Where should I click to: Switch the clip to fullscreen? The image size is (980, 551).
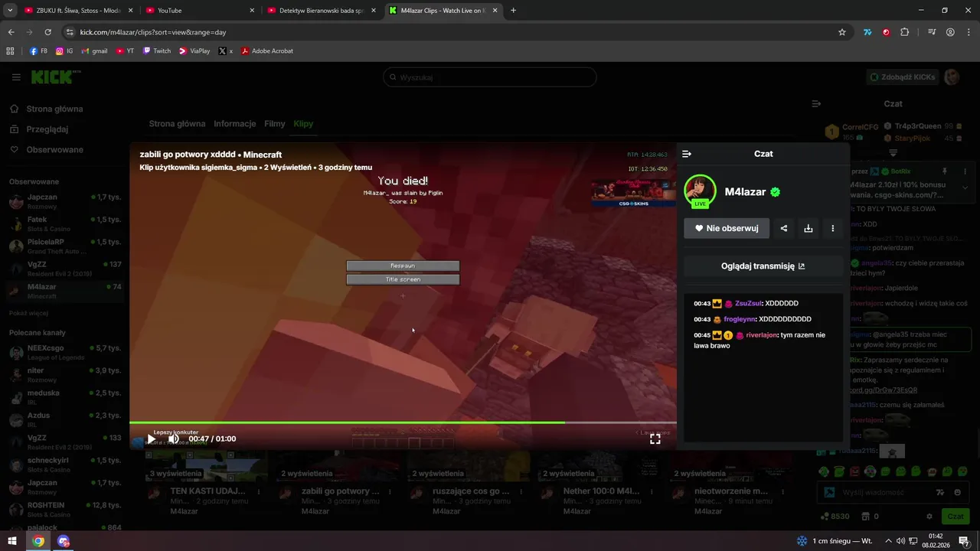click(655, 439)
